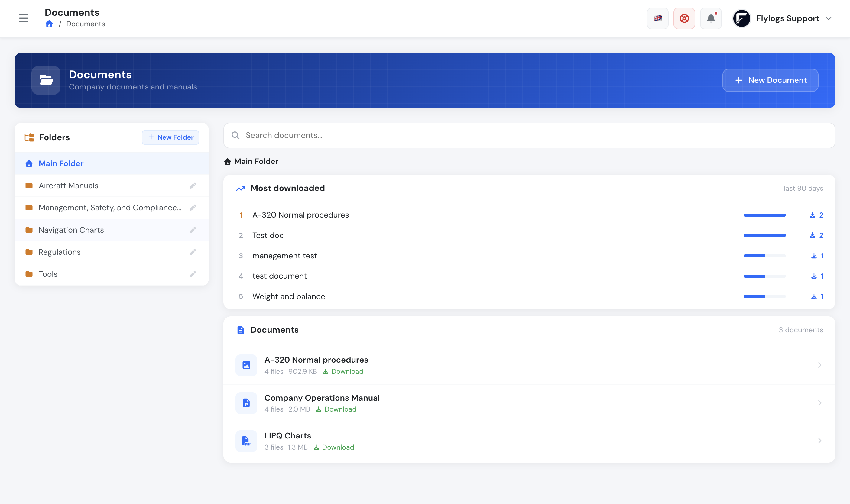
Task: Click the Documents section file icon
Action: tap(241, 330)
